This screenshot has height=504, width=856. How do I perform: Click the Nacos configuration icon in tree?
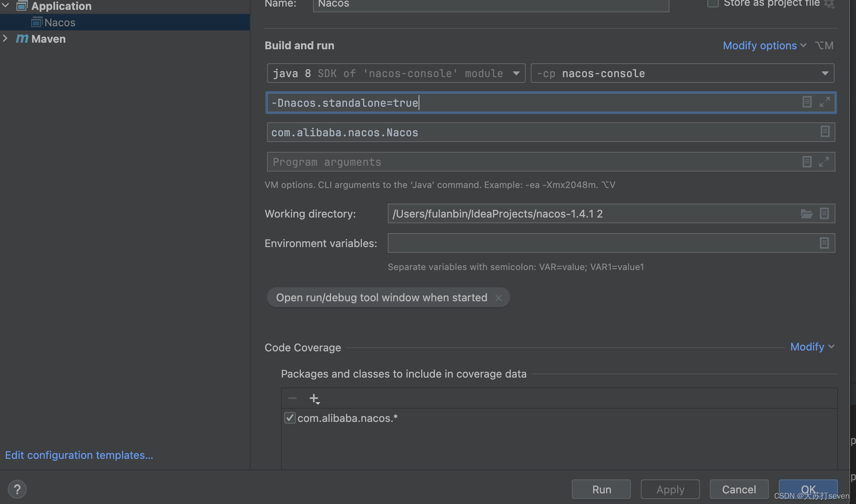(37, 22)
